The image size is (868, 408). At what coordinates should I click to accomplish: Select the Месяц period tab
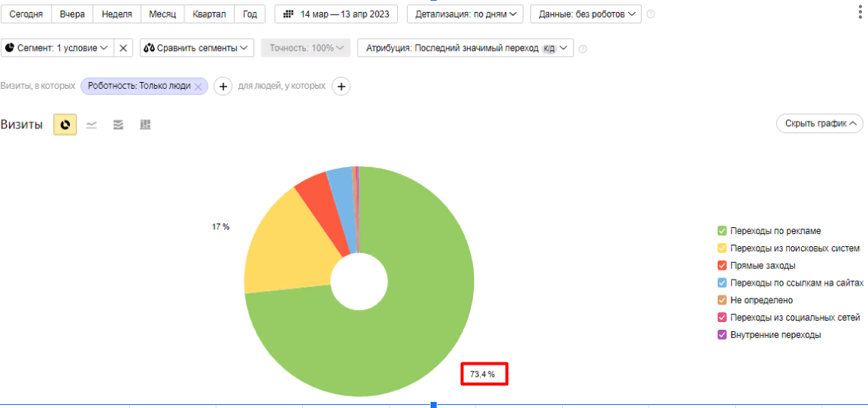click(x=163, y=14)
